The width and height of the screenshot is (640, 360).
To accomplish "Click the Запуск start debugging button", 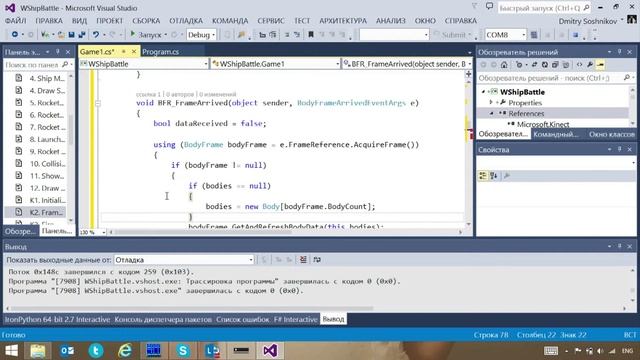I will 146,35.
